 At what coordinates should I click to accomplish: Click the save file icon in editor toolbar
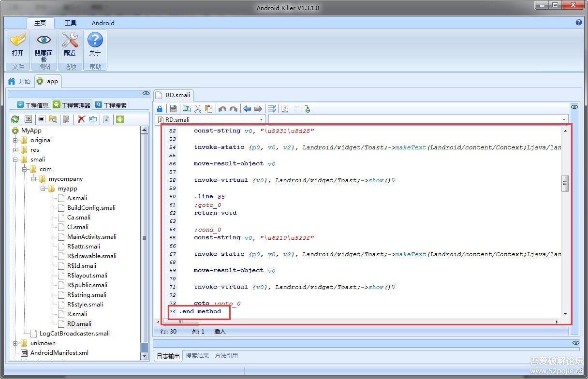click(173, 109)
